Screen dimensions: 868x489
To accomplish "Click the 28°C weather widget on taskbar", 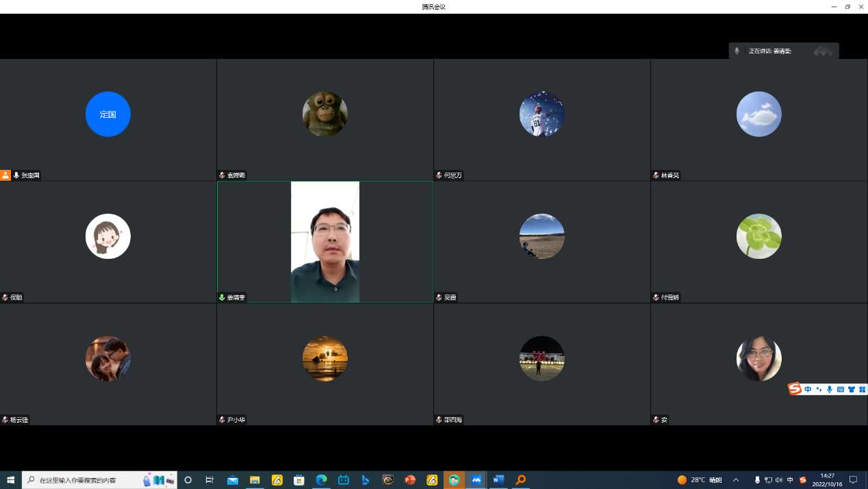I will coord(700,480).
